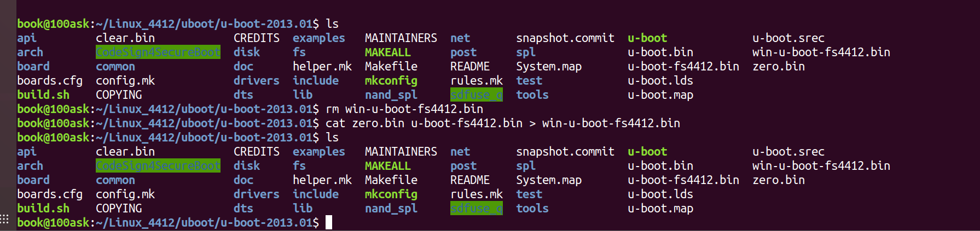Click 'build.sh' in the second ls listing
This screenshot has height=231, width=980.
click(43, 208)
